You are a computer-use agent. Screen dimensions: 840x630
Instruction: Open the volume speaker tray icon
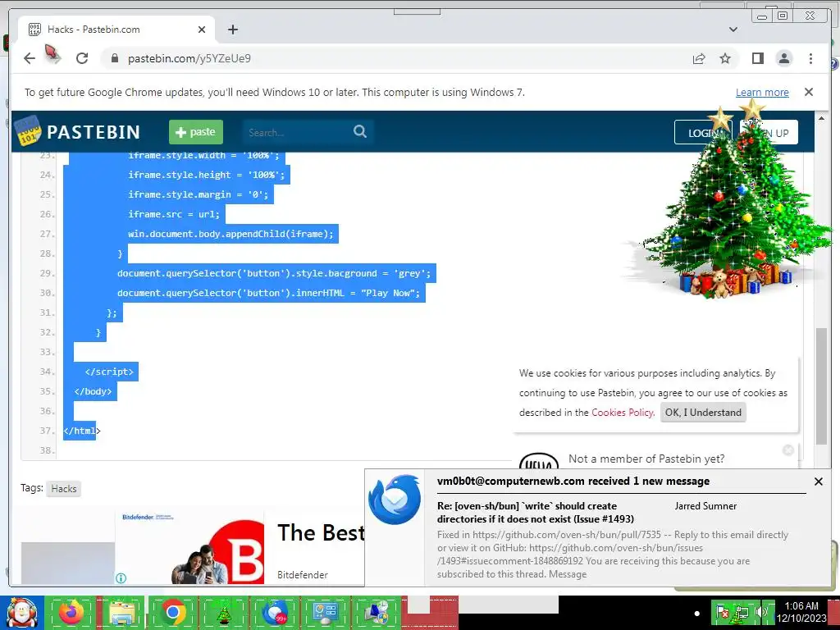tap(760, 612)
